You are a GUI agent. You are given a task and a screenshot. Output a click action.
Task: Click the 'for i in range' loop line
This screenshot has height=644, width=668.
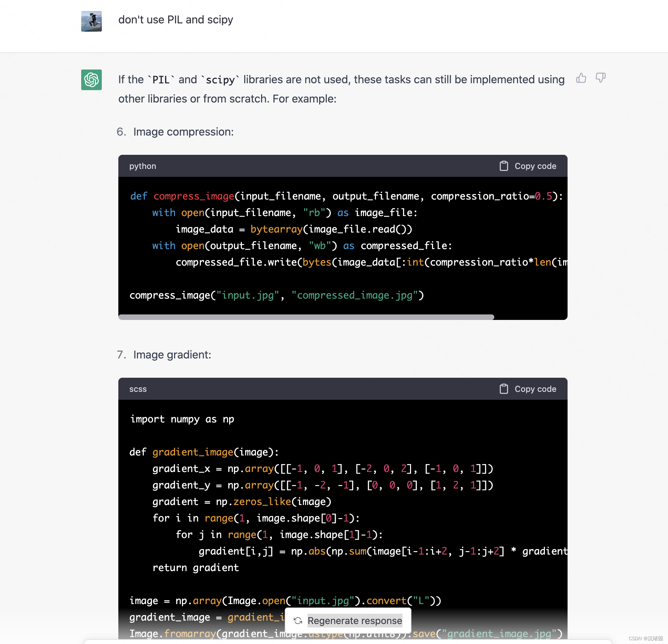pyautogui.click(x=256, y=518)
